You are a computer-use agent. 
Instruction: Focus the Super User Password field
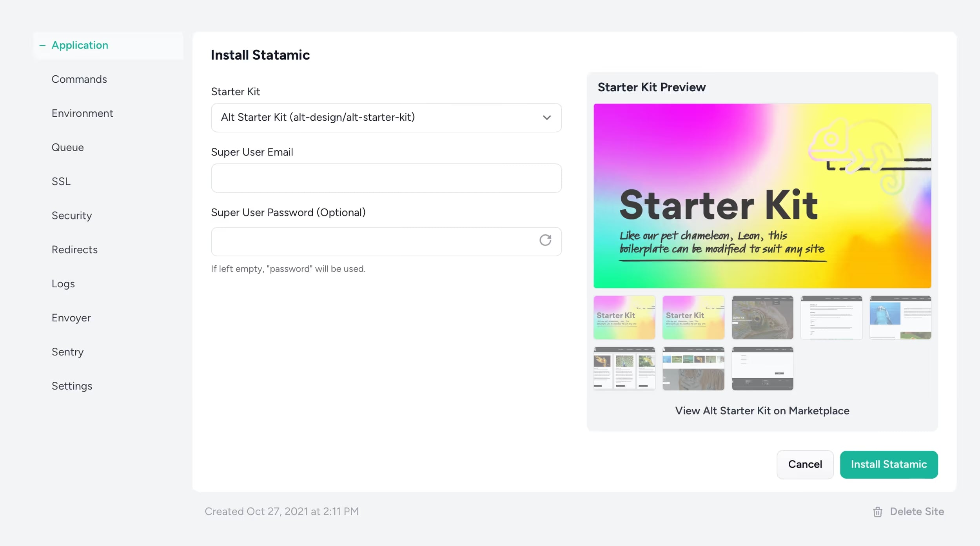tap(386, 241)
